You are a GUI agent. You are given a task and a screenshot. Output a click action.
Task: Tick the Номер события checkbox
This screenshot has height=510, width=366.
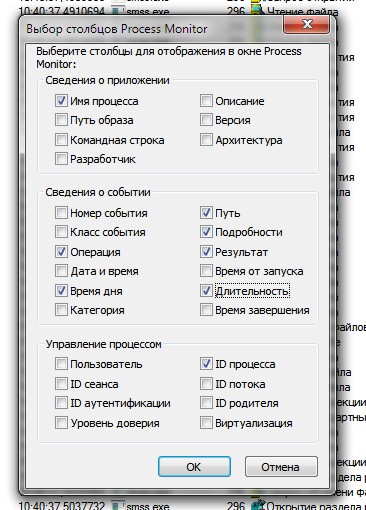click(61, 212)
